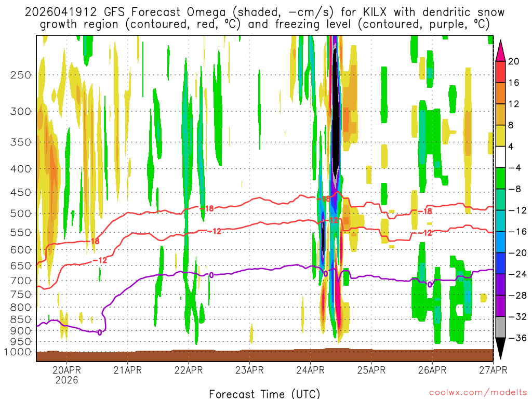Viewport: 532px width, 399px height.
Task: Click the 25APR date label
Action: 371,370
